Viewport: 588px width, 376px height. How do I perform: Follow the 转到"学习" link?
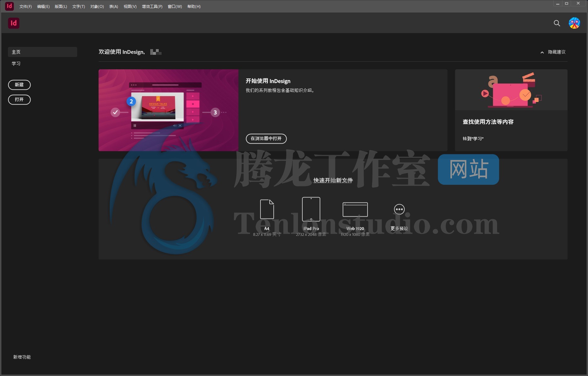tap(473, 139)
